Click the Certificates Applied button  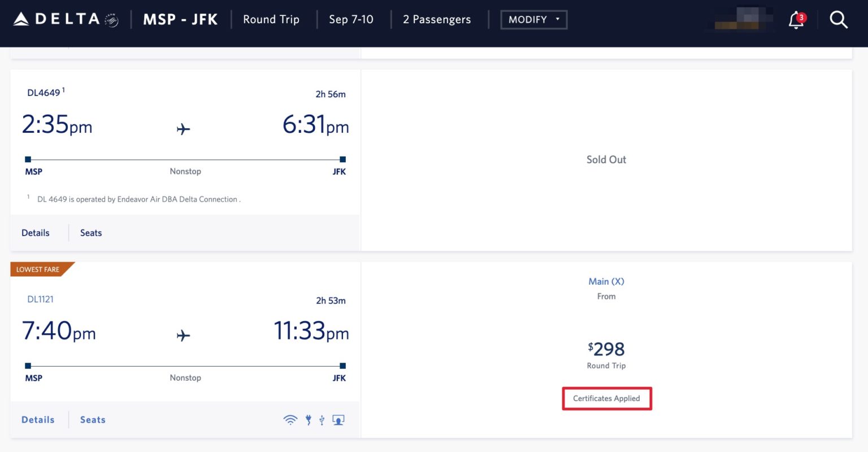click(x=606, y=398)
